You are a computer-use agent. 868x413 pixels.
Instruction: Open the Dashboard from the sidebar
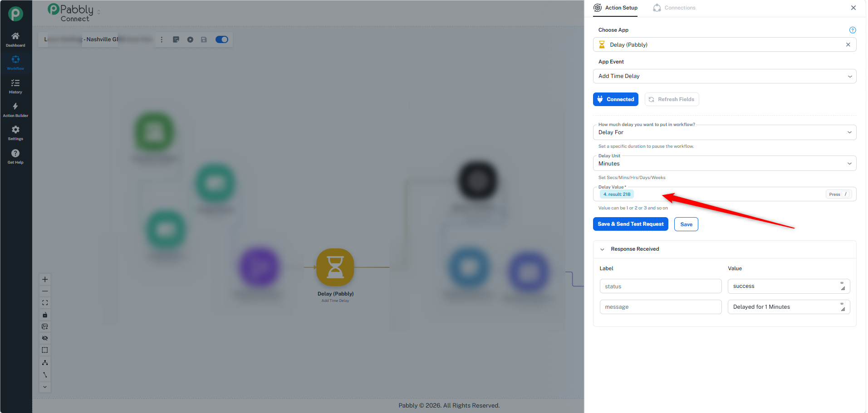tap(15, 39)
